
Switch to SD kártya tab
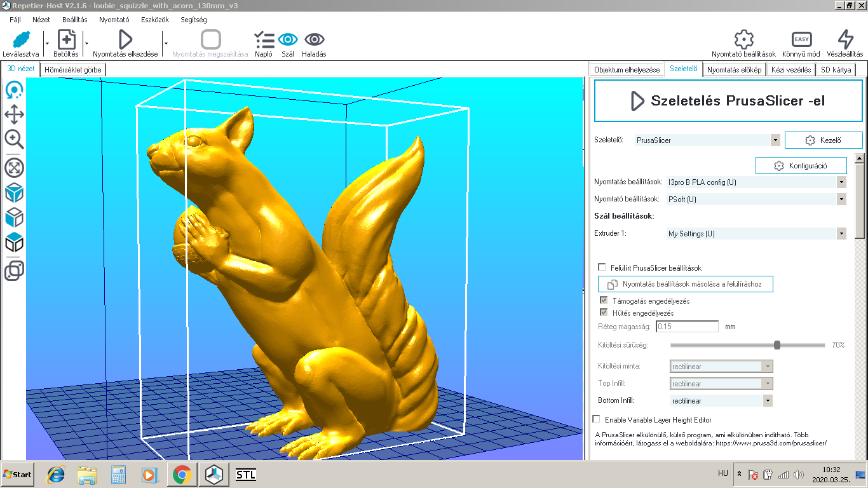[x=836, y=69]
